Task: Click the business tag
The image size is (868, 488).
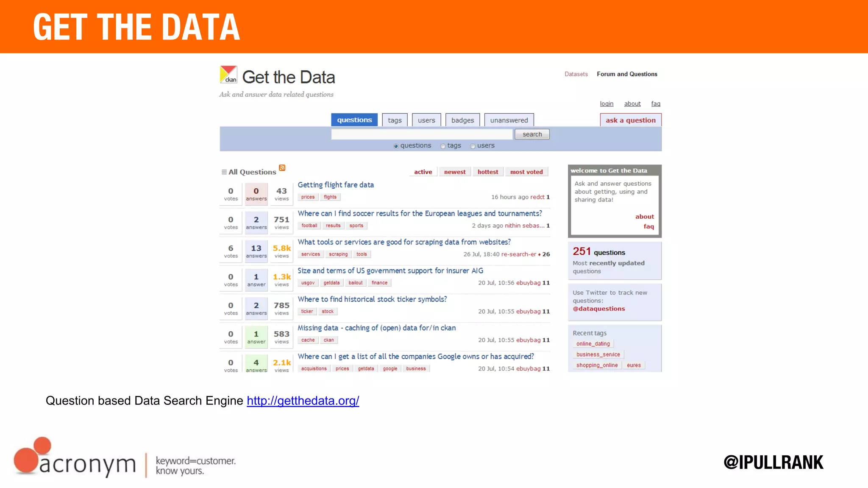Action: tap(416, 369)
